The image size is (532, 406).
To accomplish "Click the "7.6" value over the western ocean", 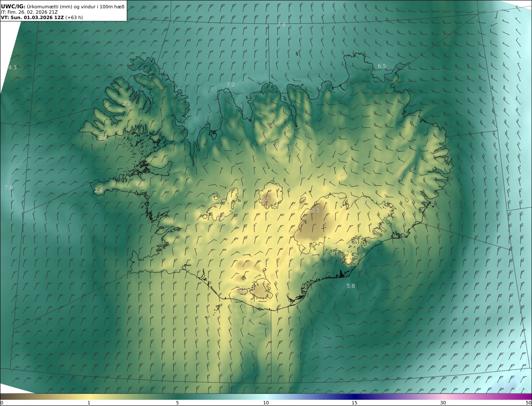I will [9, 188].
